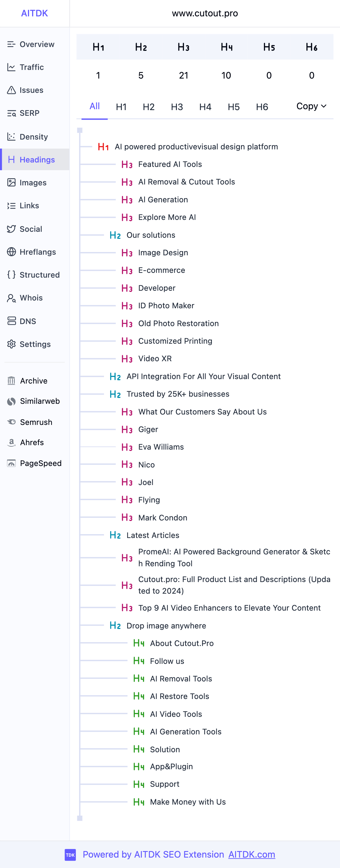Click the Hreflangs globe icon
This screenshot has height=868, width=340.
[x=12, y=252]
